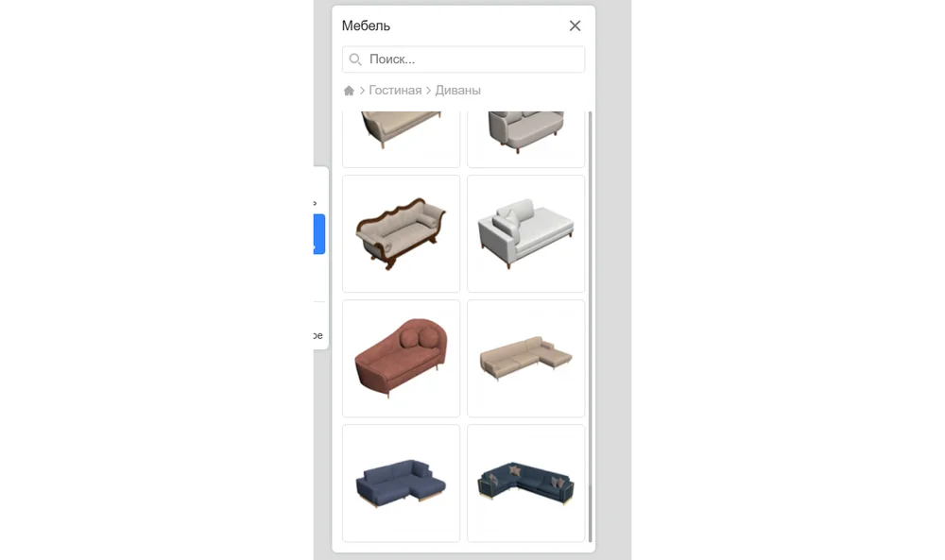Click the chevron before Диваны

[x=428, y=91]
